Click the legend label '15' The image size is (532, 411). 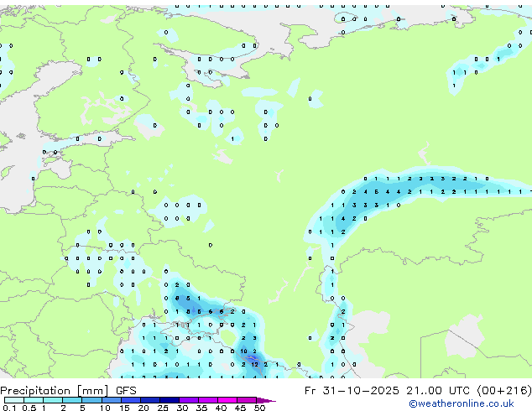tap(124, 408)
